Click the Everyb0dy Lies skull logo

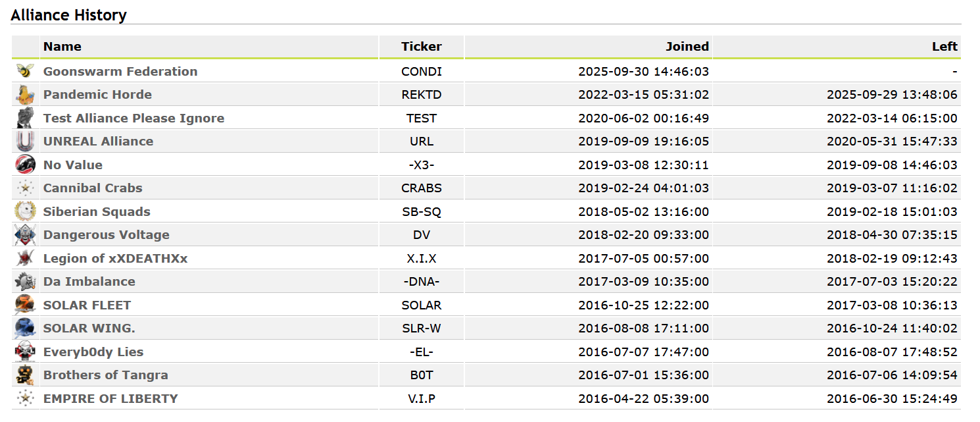pos(25,352)
